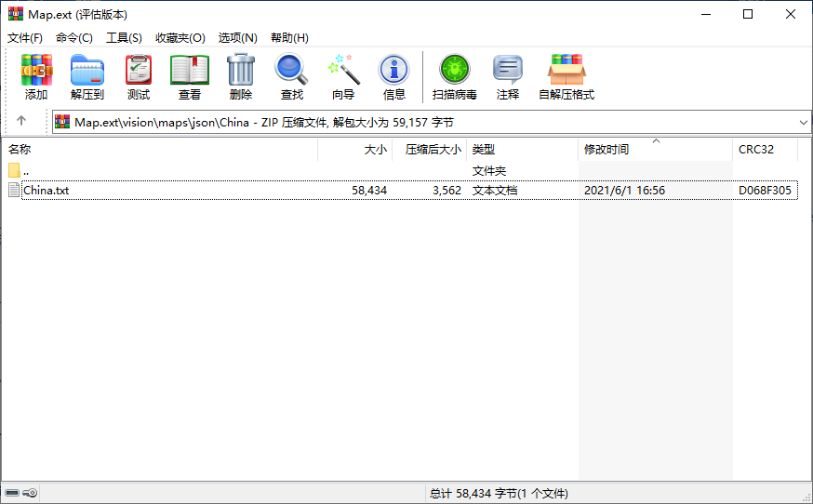
Task: Open the 帮助(H) menu
Action: [289, 38]
